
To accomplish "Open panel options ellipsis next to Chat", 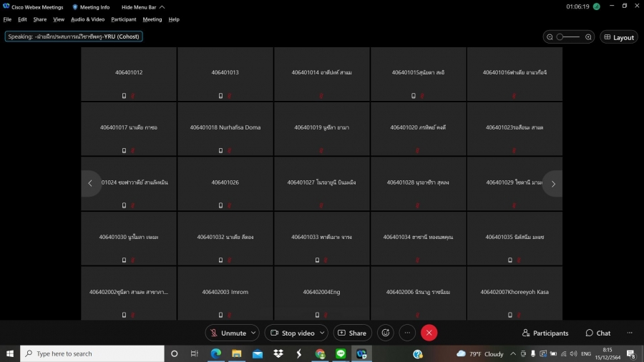I will 630,333.
